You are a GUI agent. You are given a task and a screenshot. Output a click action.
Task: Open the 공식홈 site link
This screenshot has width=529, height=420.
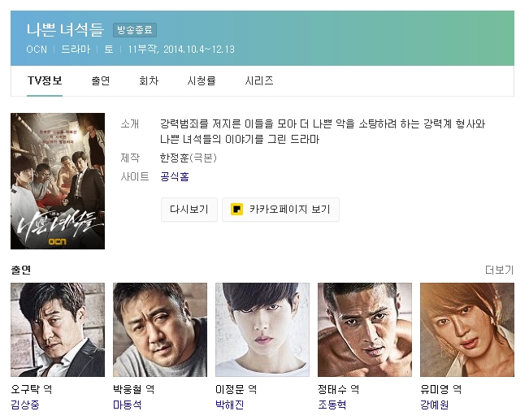175,176
